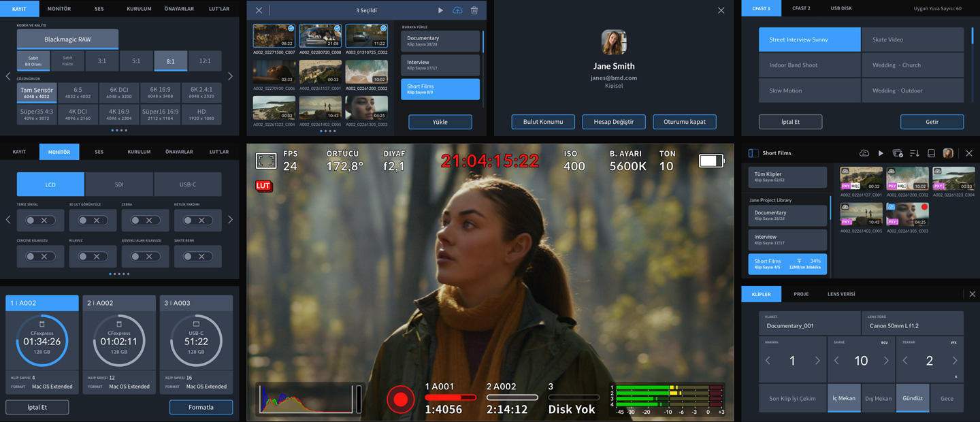Increase the TEKRAR take number
Viewport: 980px width, 422px height.
pyautogui.click(x=955, y=361)
